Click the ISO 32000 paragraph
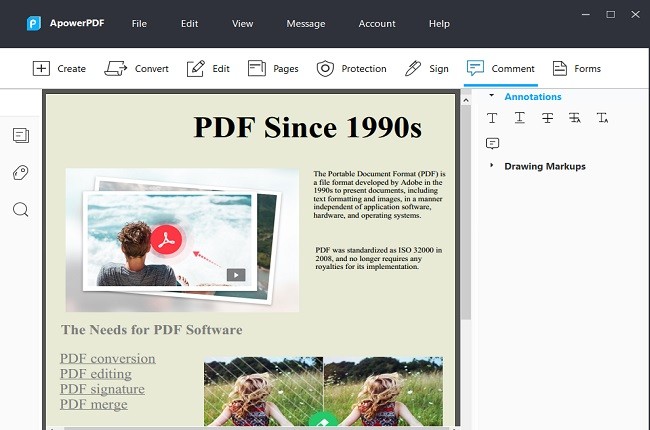The width and height of the screenshot is (650, 430). point(378,258)
